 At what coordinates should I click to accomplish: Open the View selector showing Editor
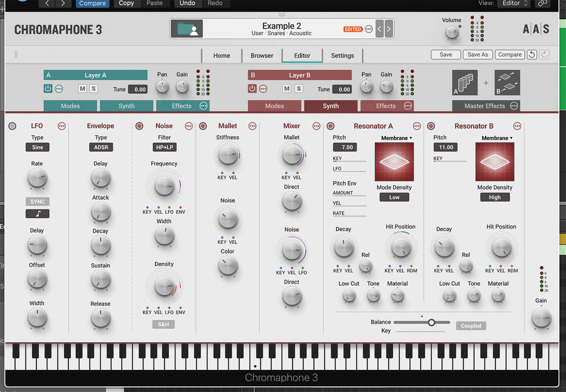(514, 3)
